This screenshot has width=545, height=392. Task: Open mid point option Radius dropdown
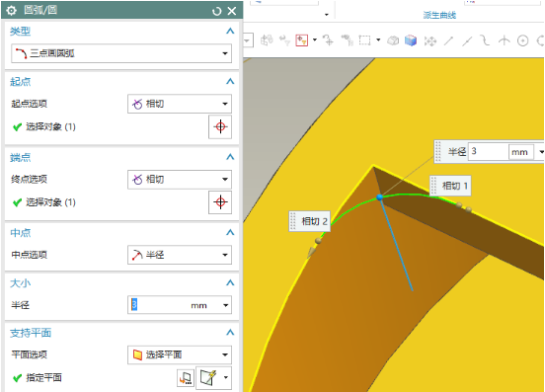coord(180,255)
